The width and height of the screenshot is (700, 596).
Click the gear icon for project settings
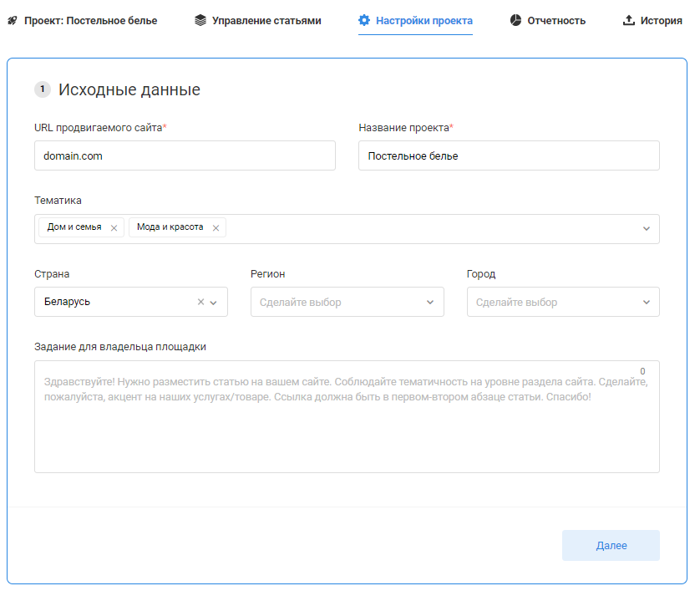tap(364, 21)
